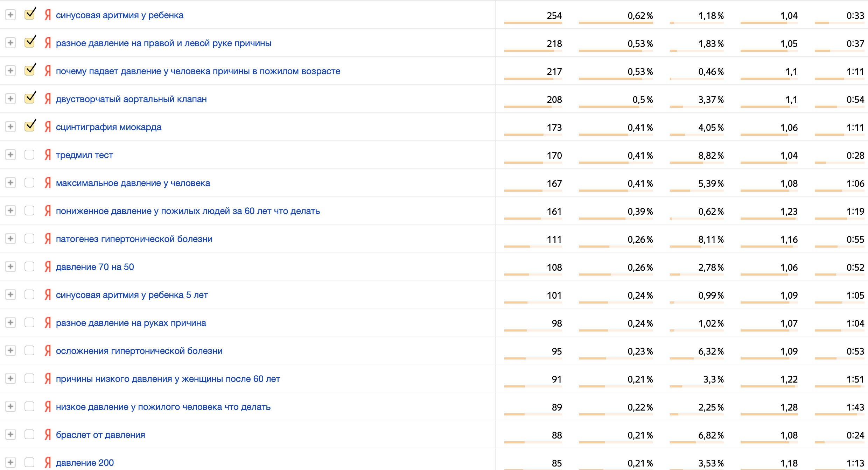This screenshot has height=470, width=868.
Task: Click Yandex icon next to 'сцинтиграфия миокарда'
Action: coord(48,127)
